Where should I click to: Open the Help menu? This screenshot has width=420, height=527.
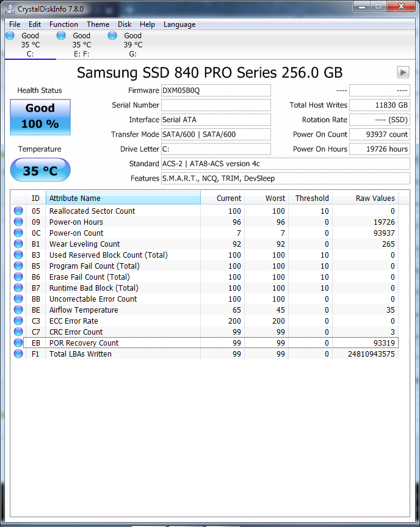[147, 24]
